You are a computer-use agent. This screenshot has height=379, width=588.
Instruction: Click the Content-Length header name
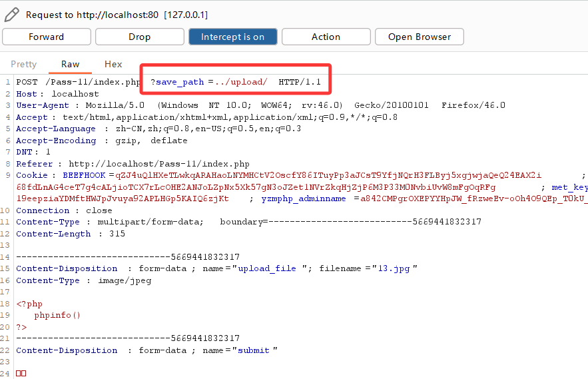53,234
